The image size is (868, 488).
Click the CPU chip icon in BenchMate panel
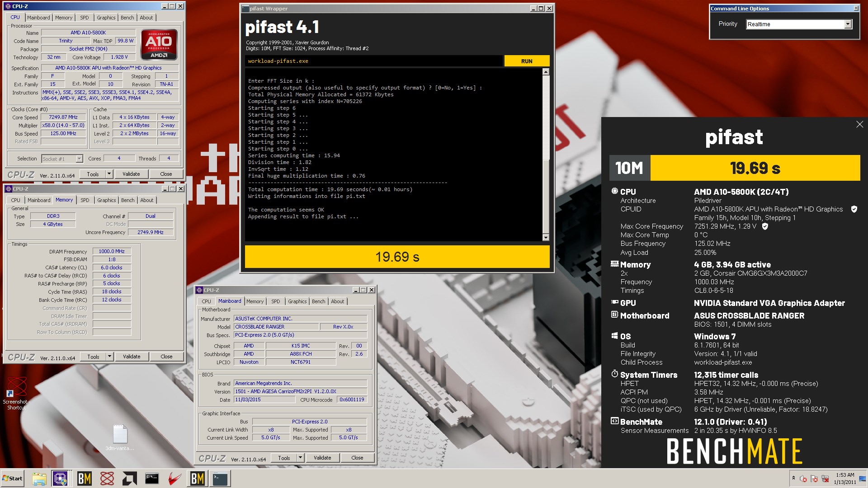click(x=614, y=191)
